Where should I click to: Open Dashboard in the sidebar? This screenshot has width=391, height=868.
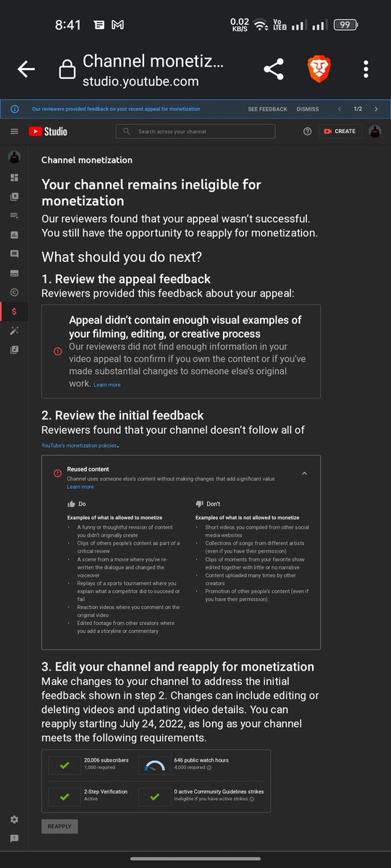tap(14, 177)
